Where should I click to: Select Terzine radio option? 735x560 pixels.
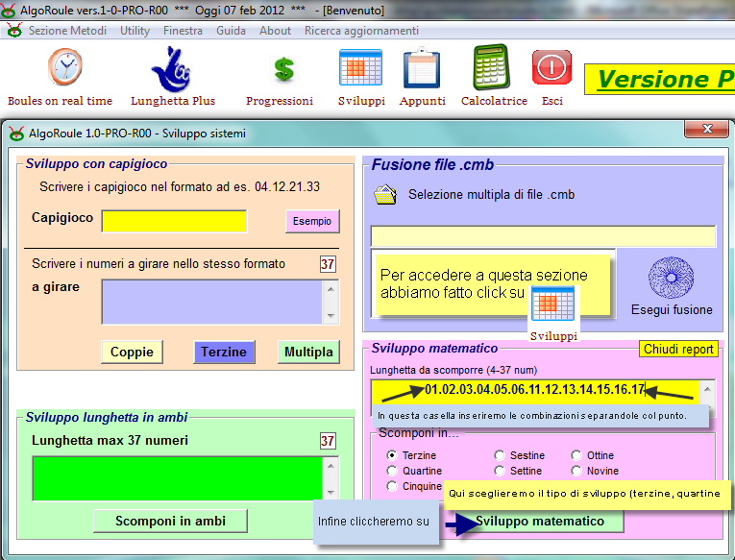tap(392, 455)
